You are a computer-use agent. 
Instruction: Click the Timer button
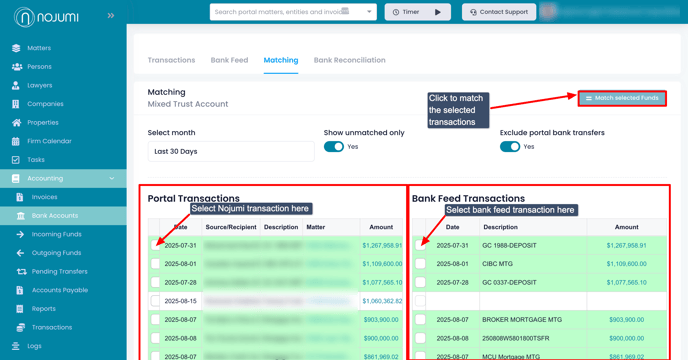point(417,12)
